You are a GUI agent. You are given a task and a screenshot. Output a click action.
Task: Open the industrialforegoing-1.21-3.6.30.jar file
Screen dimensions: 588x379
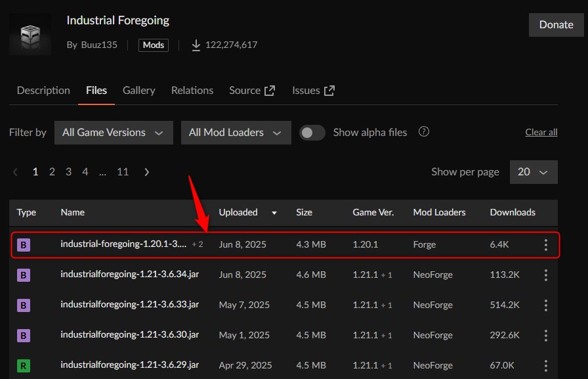(130, 335)
